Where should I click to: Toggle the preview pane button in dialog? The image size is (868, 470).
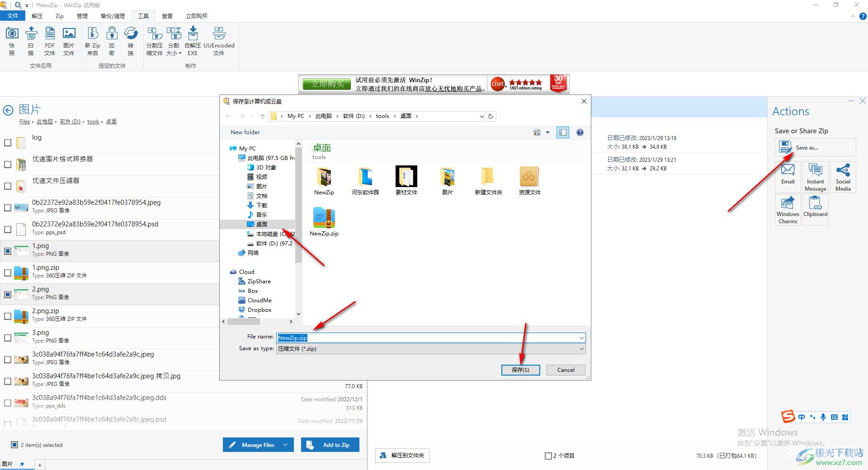point(563,132)
